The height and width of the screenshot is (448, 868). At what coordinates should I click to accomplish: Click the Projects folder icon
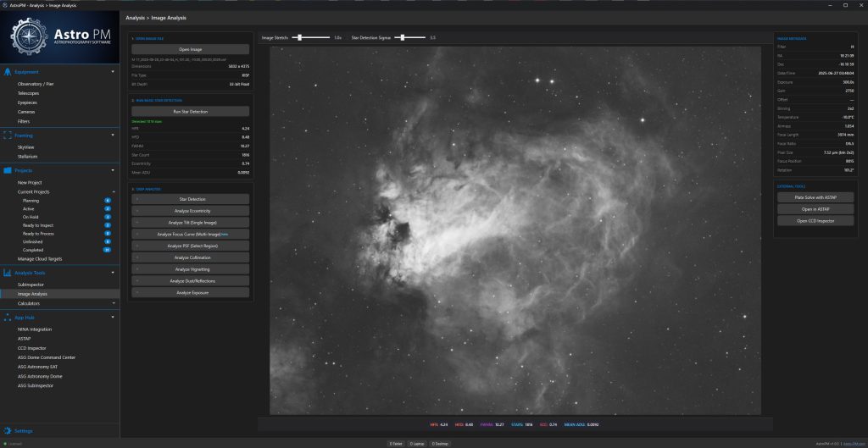point(8,170)
